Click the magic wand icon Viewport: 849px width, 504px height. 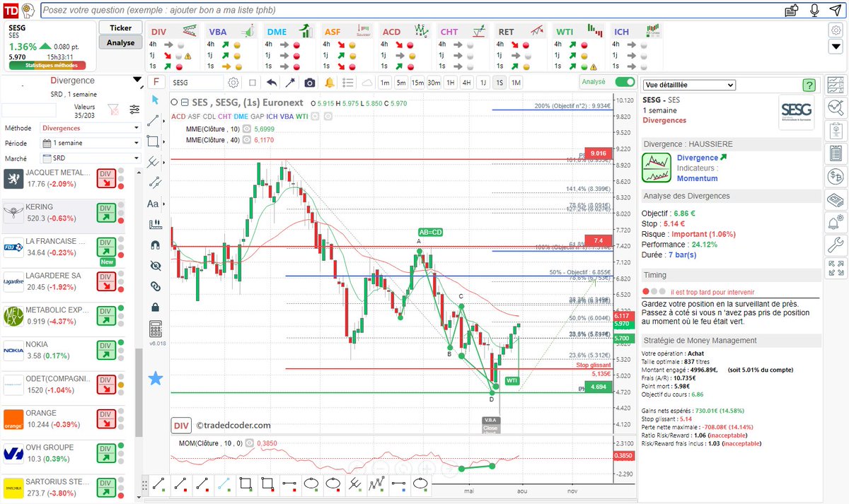pyautogui.click(x=290, y=83)
